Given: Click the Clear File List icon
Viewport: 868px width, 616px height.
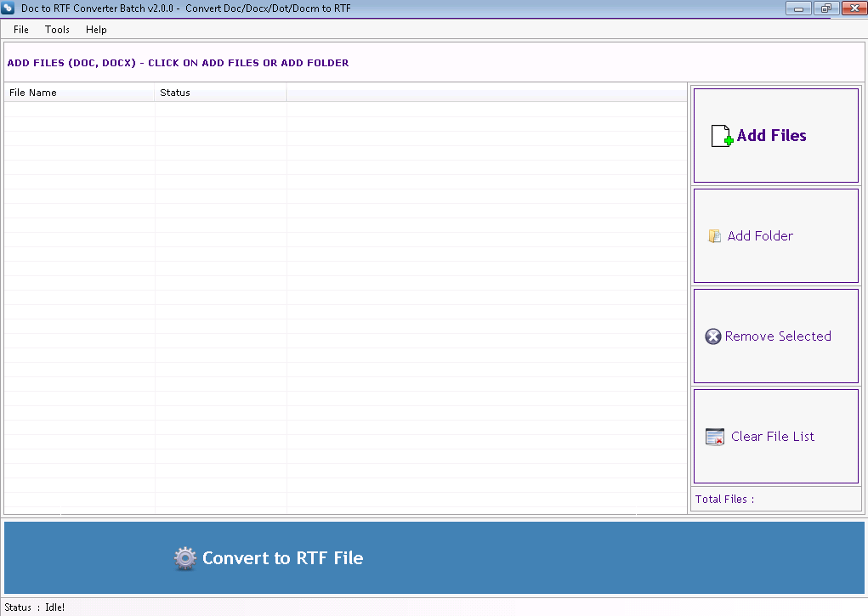Looking at the screenshot, I should pos(715,437).
